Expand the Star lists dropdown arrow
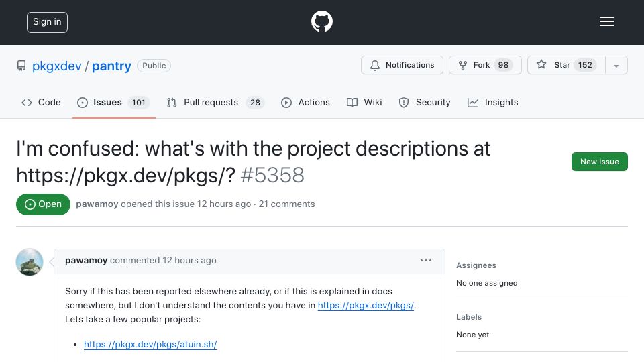The width and height of the screenshot is (644, 362). (x=616, y=66)
